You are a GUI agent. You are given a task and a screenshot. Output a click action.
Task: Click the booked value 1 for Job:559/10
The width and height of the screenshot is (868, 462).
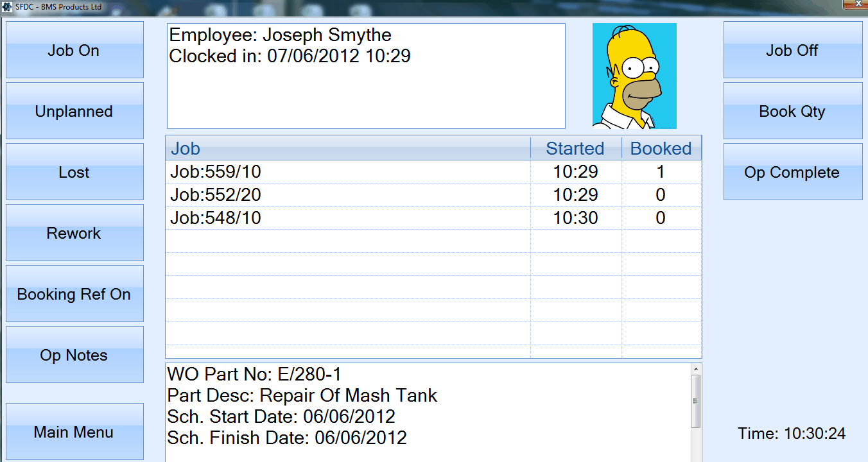pyautogui.click(x=661, y=172)
